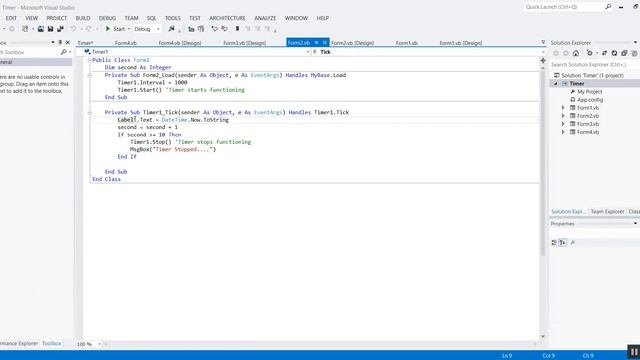The image size is (640, 360).
Task: Switch to Form2.vb [Design] tab
Action: (x=352, y=43)
